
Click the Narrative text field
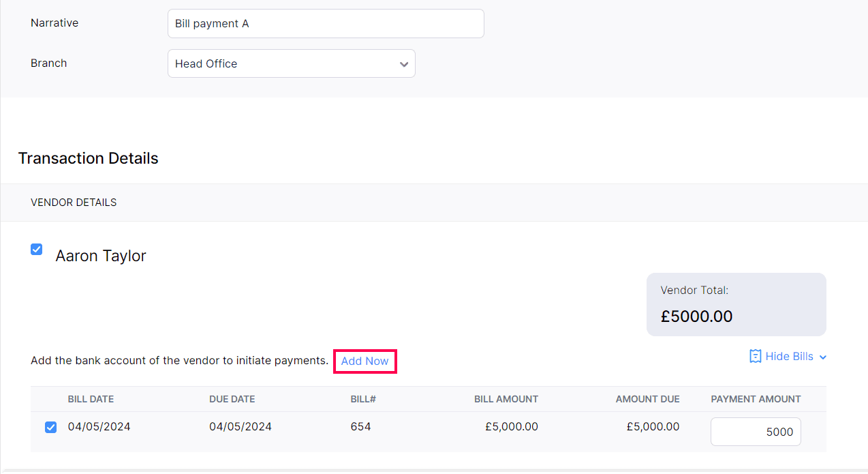[325, 24]
